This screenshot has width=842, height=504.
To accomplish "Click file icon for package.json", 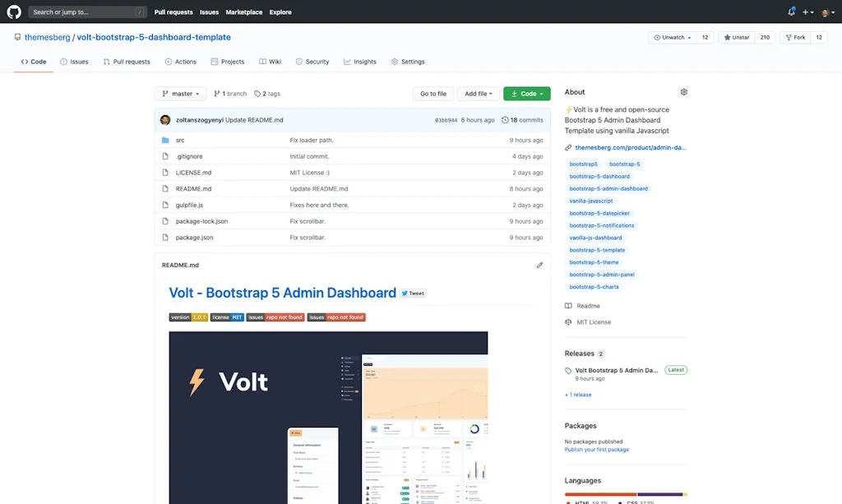I will point(165,238).
